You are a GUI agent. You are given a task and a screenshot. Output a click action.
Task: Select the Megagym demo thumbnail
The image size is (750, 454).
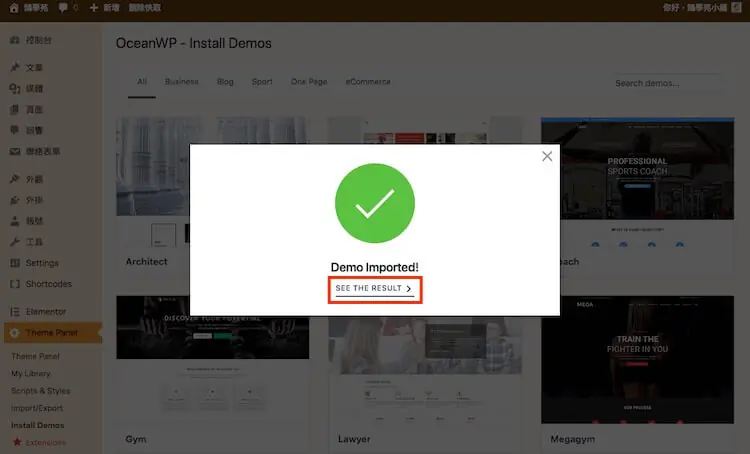coord(637,359)
